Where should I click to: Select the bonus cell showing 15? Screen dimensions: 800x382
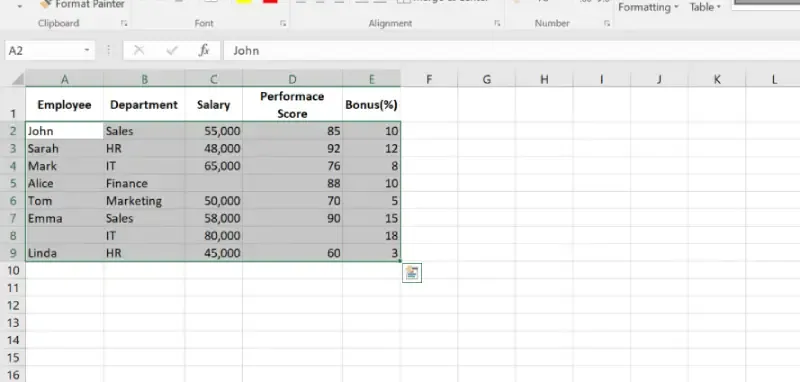(x=371, y=218)
